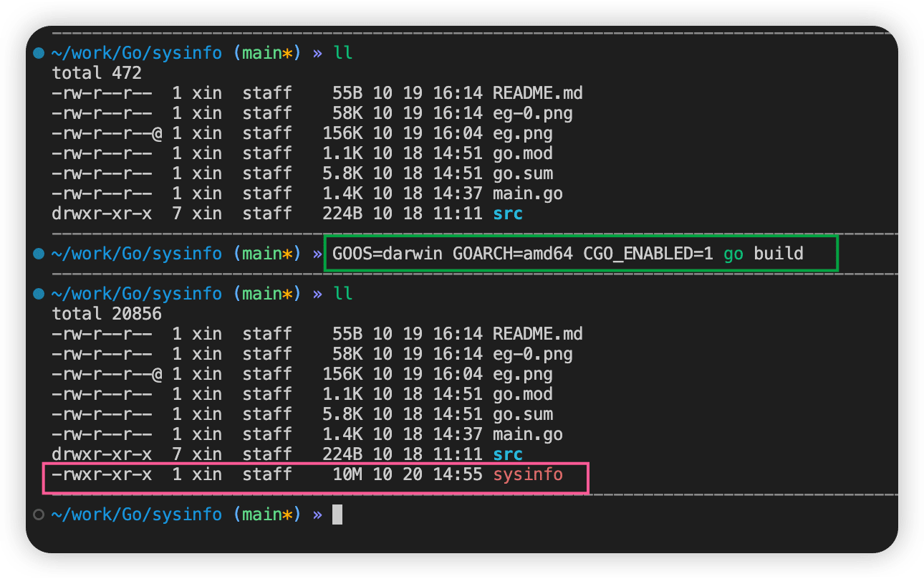
Task: Click the src directory in the first listing
Action: pos(508,214)
